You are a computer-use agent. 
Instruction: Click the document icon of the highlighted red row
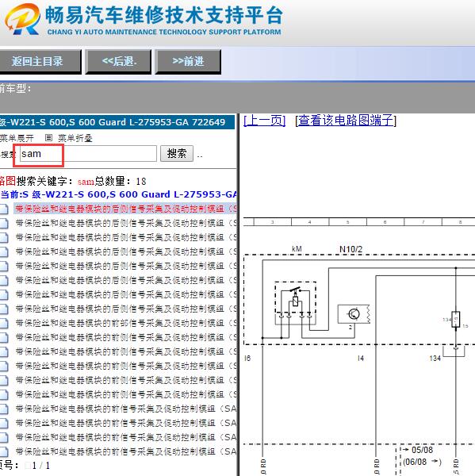pos(4,209)
